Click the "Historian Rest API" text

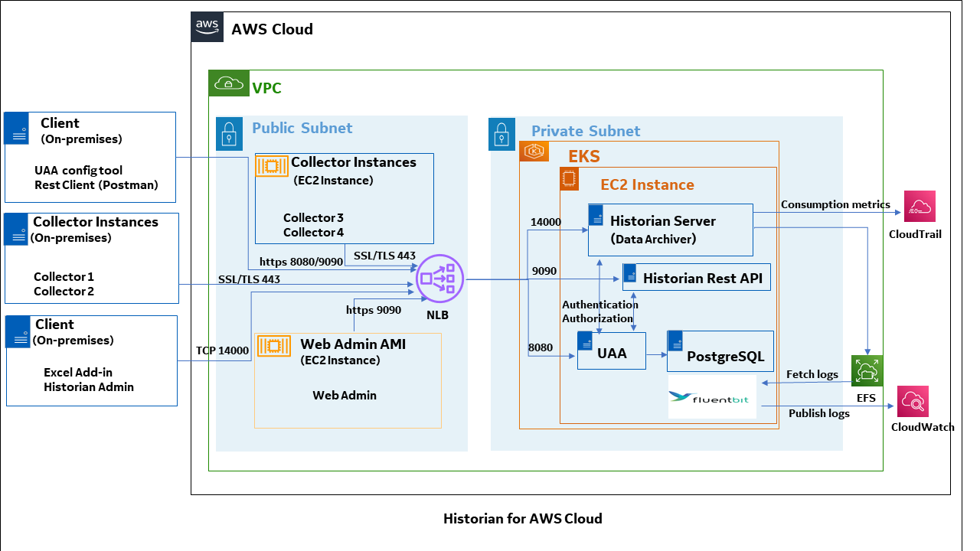tap(703, 279)
